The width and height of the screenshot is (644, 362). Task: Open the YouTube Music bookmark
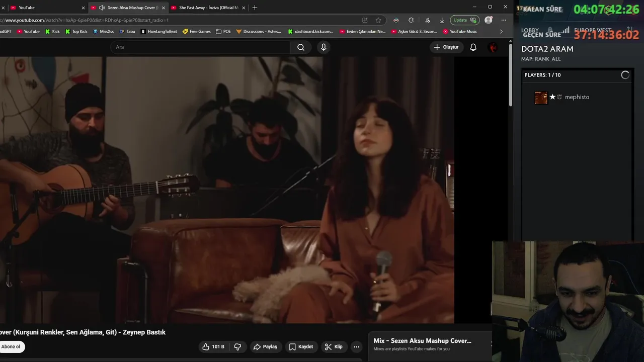coord(460,31)
